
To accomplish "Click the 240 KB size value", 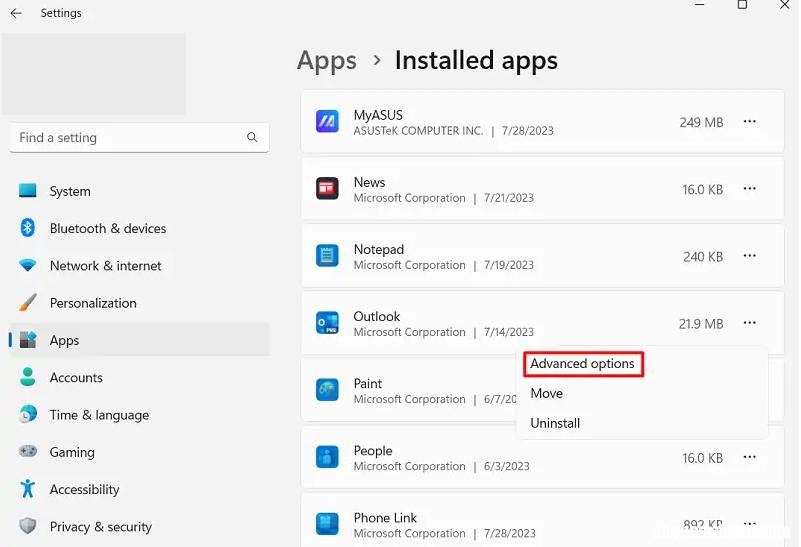I will [x=703, y=256].
